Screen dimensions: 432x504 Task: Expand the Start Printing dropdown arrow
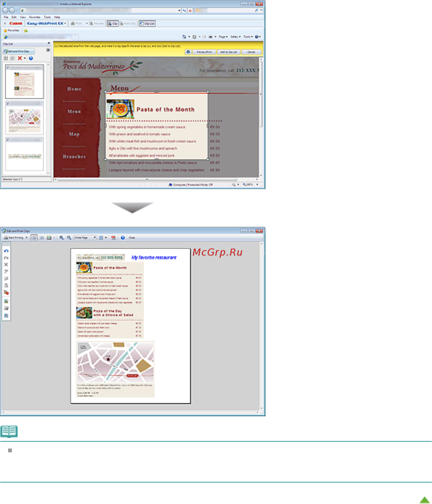pyautogui.click(x=26, y=238)
